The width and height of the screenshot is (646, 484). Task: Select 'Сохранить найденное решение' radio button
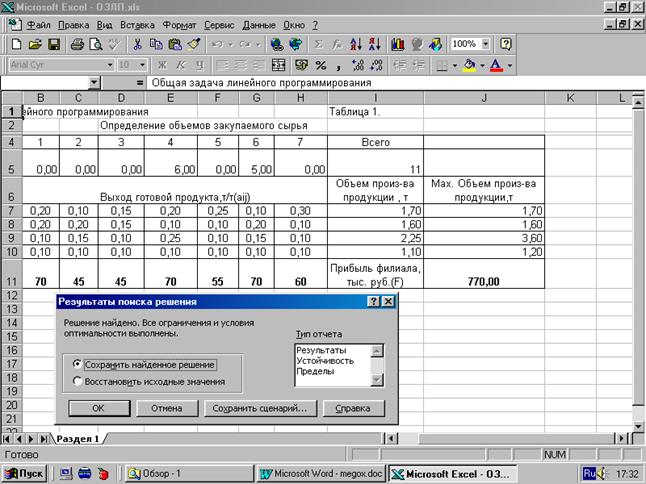(77, 364)
